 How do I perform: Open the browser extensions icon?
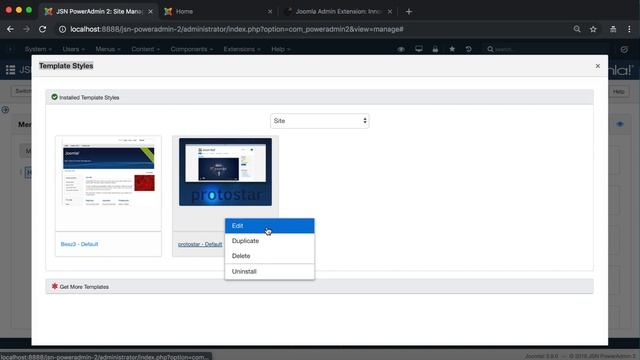point(613,29)
